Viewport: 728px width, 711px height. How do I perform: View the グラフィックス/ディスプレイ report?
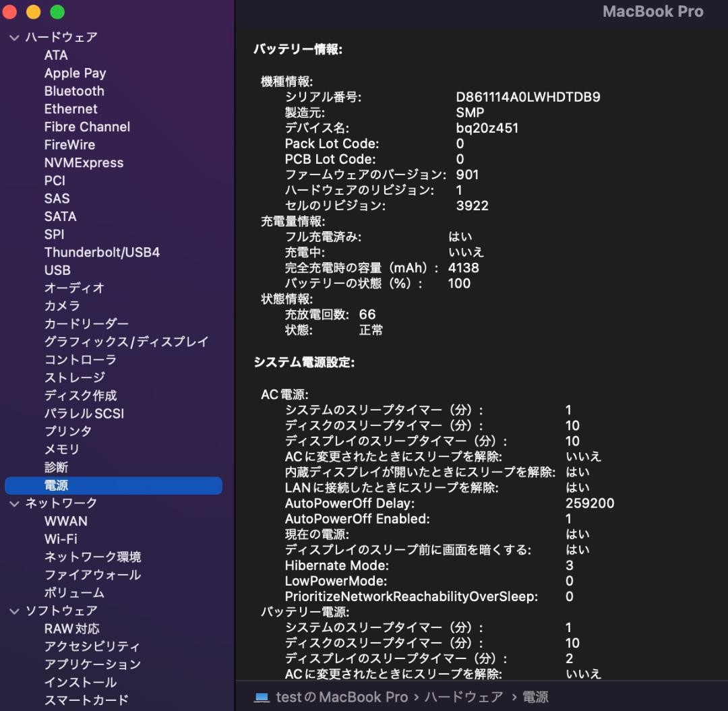click(126, 342)
